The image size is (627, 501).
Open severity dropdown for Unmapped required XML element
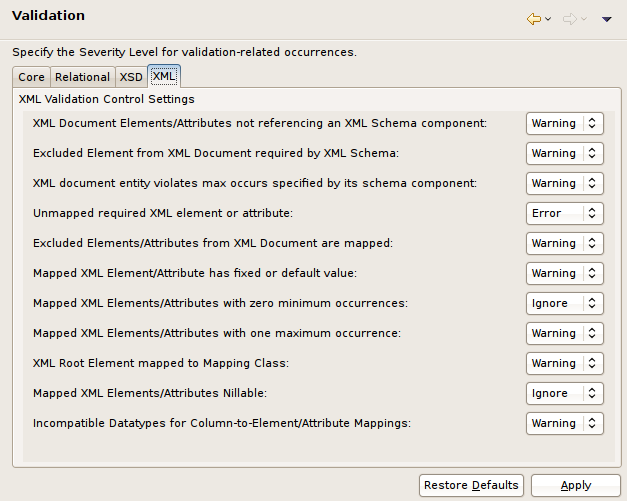[x=564, y=213]
